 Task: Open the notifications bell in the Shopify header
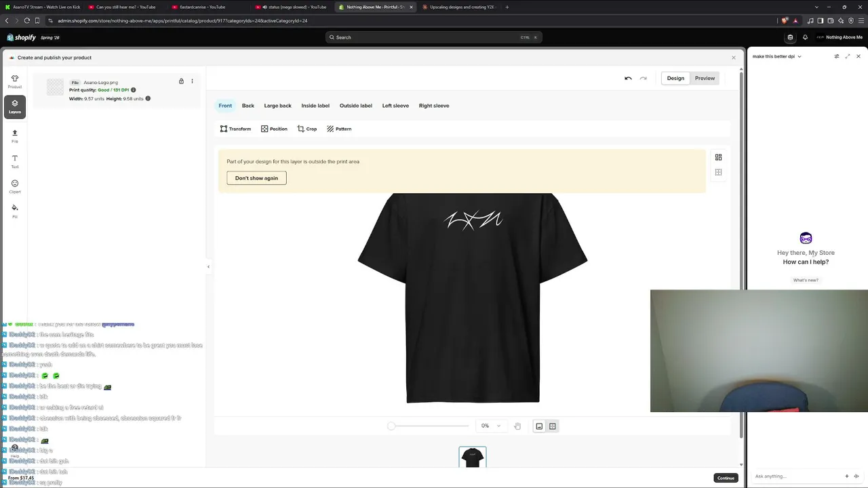[805, 37]
